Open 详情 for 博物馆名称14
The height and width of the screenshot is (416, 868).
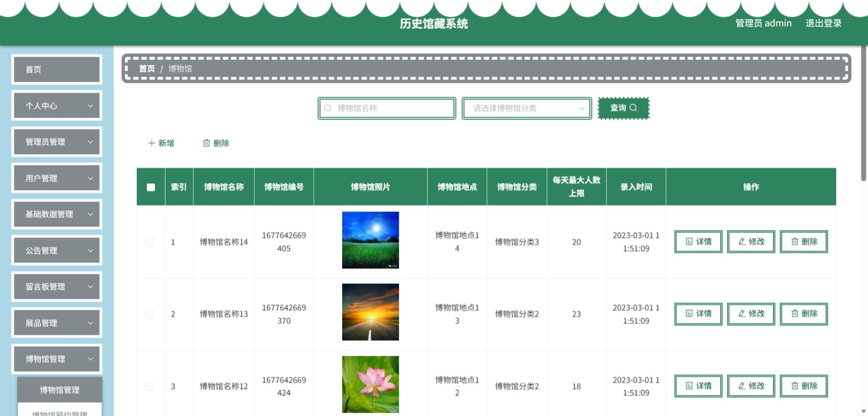tap(698, 242)
